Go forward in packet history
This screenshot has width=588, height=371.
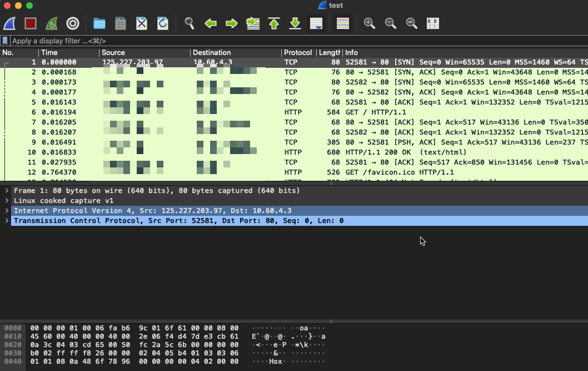(232, 23)
